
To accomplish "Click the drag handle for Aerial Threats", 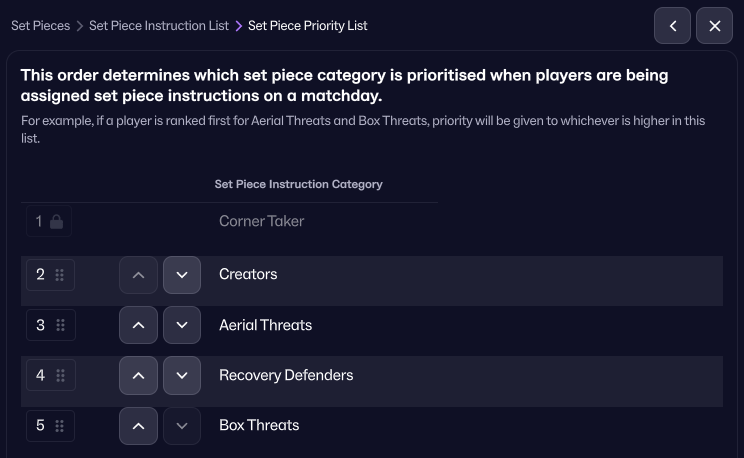I will [x=60, y=325].
